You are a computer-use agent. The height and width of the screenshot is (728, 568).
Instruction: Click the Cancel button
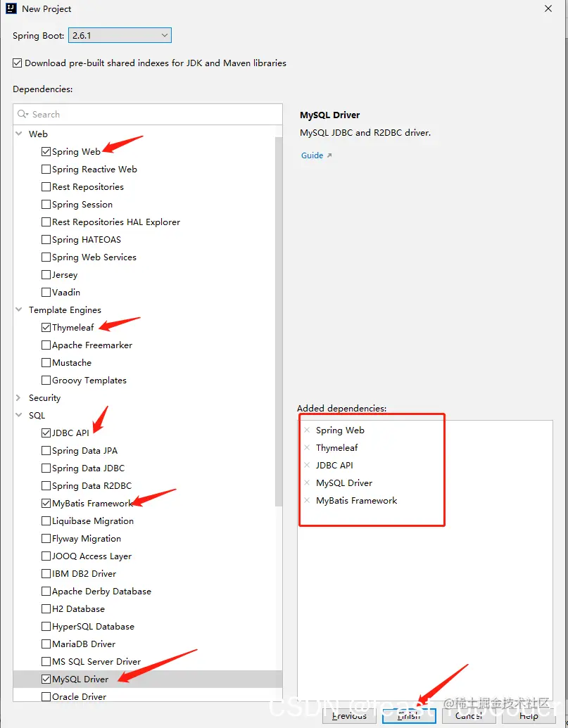point(469,716)
